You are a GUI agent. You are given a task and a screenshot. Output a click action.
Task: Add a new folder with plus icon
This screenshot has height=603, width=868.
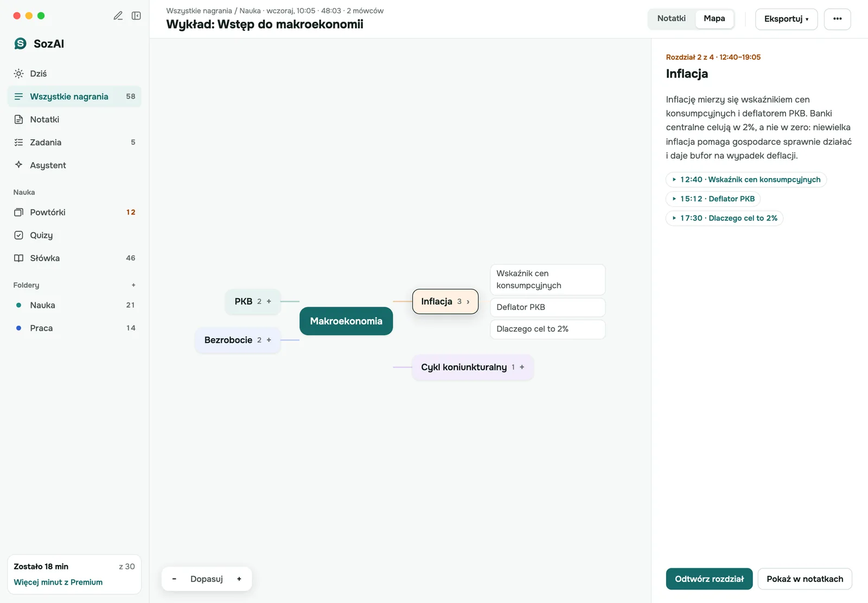133,285
